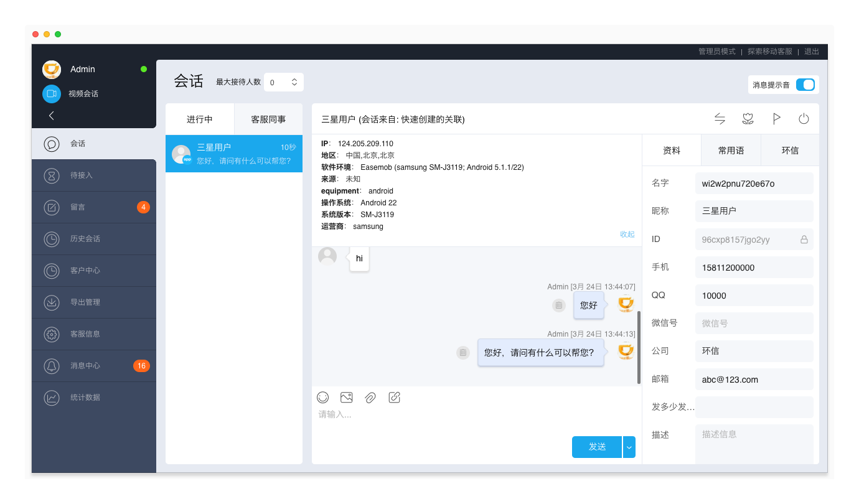The height and width of the screenshot is (504, 859).
Task: Click the 公司 field 环信
Action: click(754, 351)
